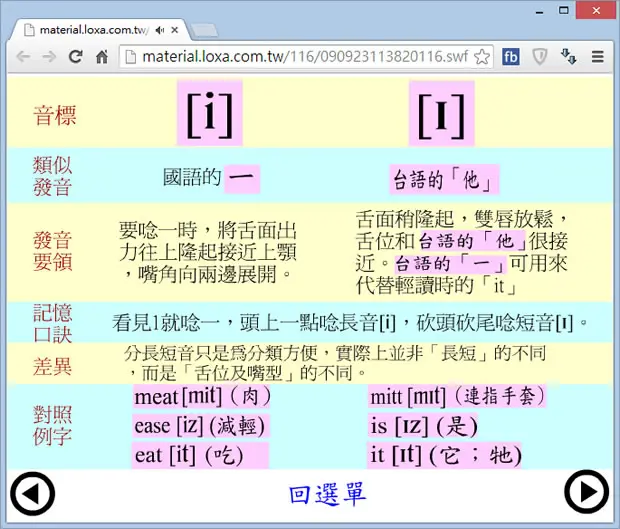This screenshot has height=529, width=620.
Task: Click the 回選單 menu link
Action: coord(327,494)
